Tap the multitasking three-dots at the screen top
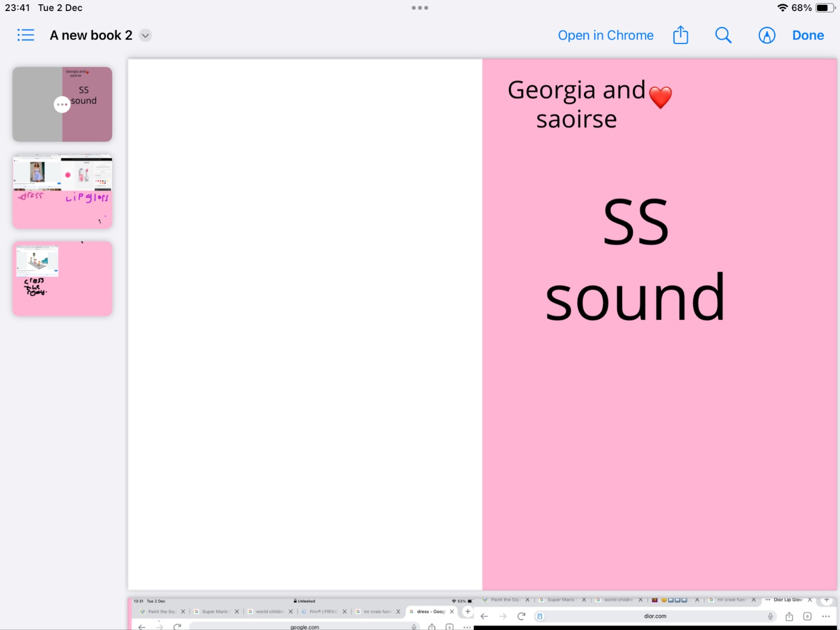 click(420, 8)
